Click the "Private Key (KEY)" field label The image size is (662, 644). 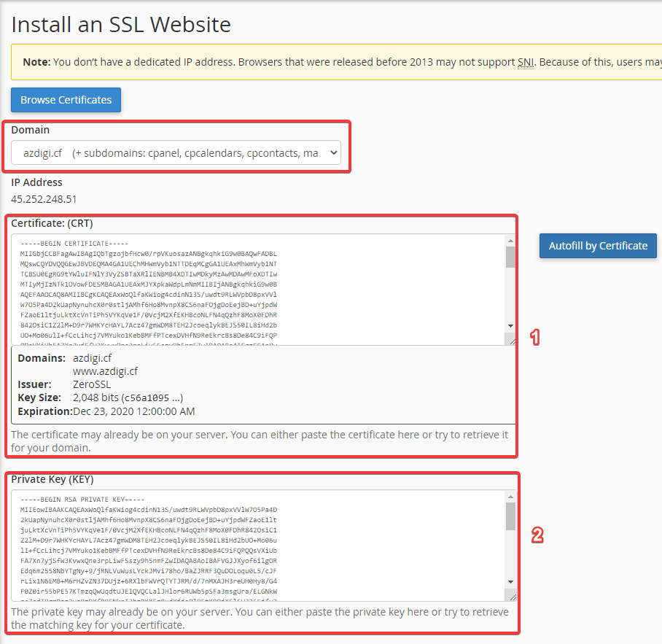coord(52,480)
